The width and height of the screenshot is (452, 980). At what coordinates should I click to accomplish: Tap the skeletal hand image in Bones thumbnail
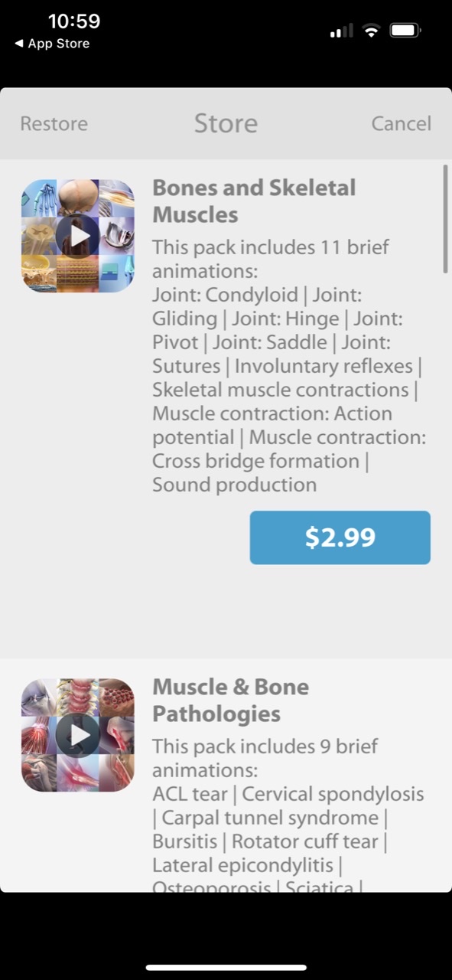pos(40,198)
